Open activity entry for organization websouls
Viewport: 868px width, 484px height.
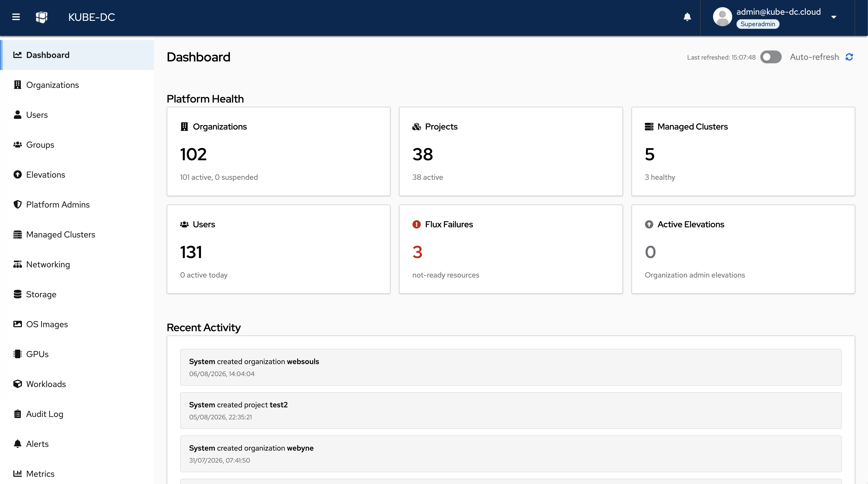511,367
